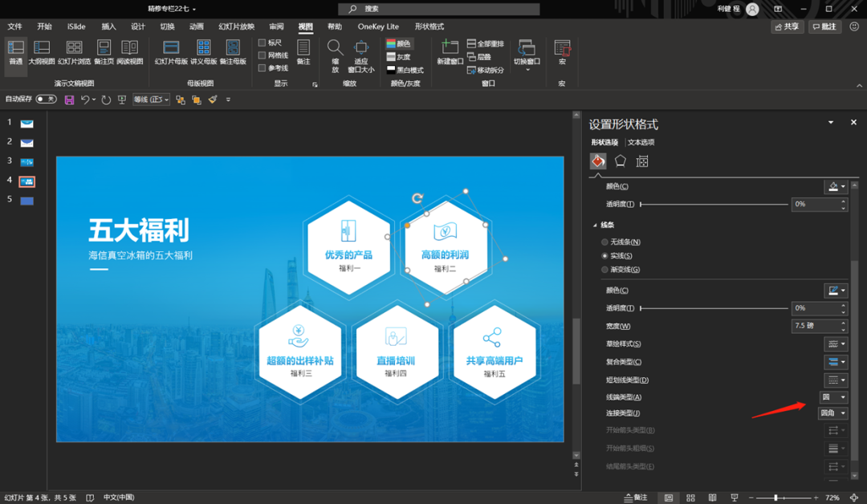Select the 渐变线 gradient line radio button
The width and height of the screenshot is (867, 504).
604,270
